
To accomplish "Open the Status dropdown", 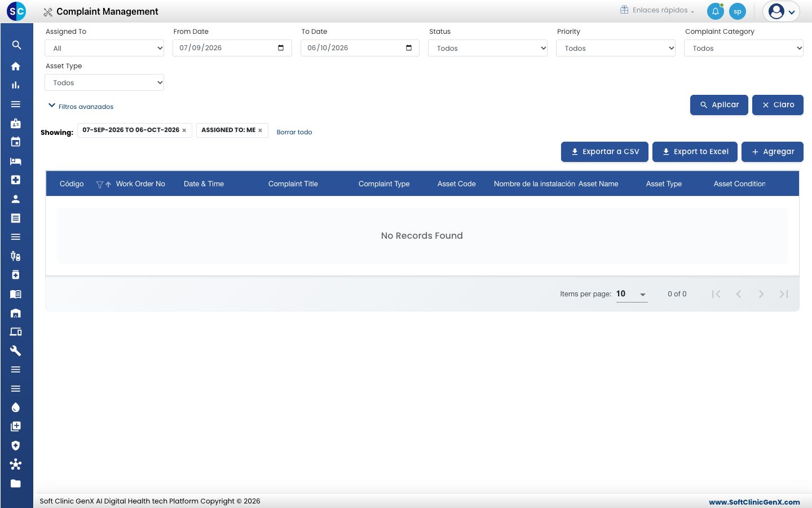I will click(488, 48).
